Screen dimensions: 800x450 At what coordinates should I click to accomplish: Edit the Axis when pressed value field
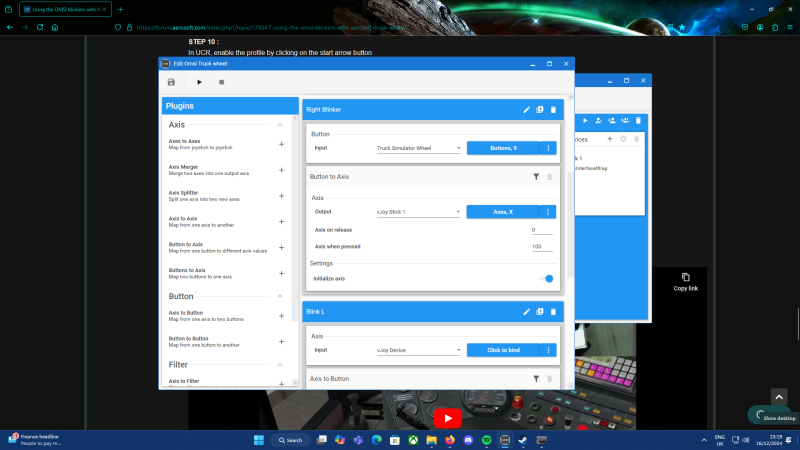(542, 246)
